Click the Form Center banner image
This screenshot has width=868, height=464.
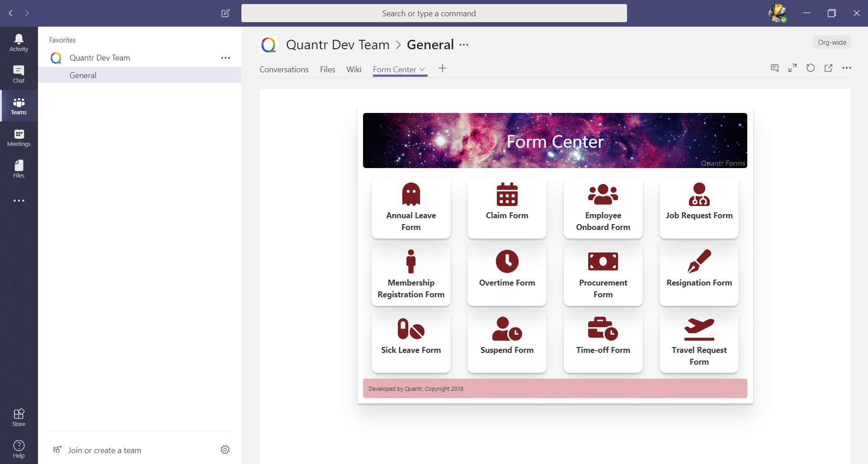(555, 141)
